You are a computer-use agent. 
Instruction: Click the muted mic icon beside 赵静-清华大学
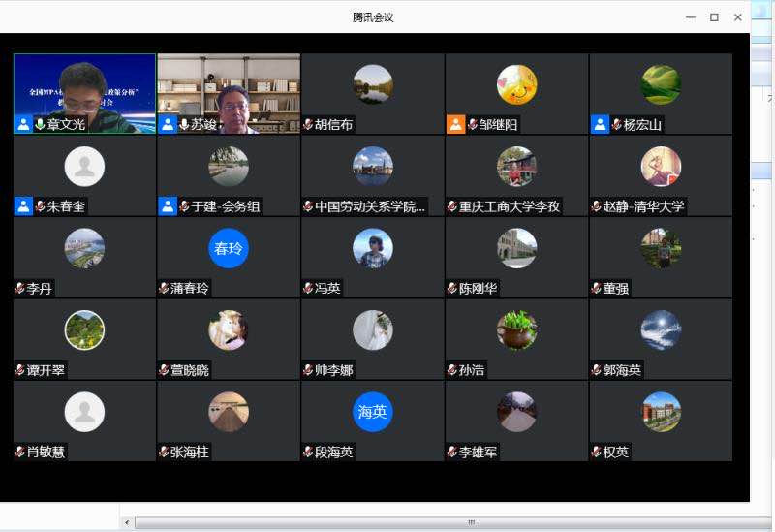click(x=596, y=206)
